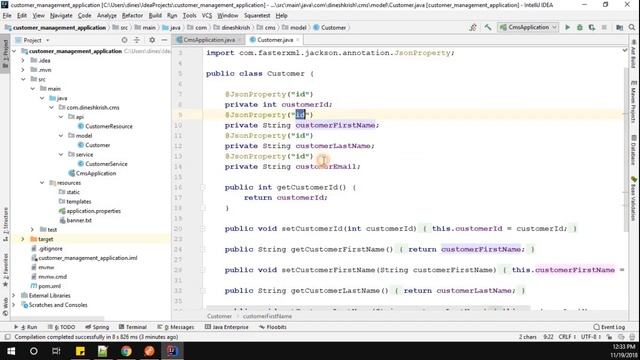
Task: Open the Bean Validation side panel
Action: coord(633,198)
